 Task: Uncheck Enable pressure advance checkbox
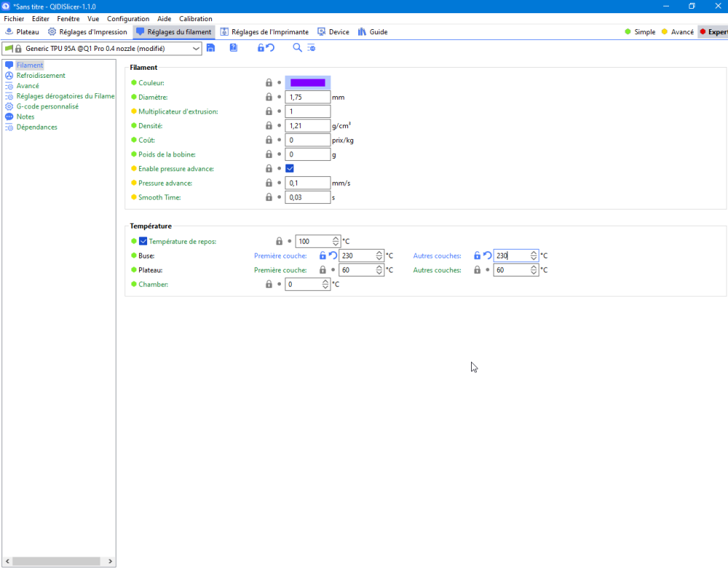pyautogui.click(x=290, y=169)
